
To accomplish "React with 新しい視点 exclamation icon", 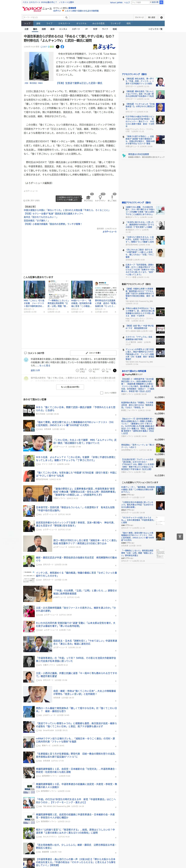I will click(x=112, y=197).
